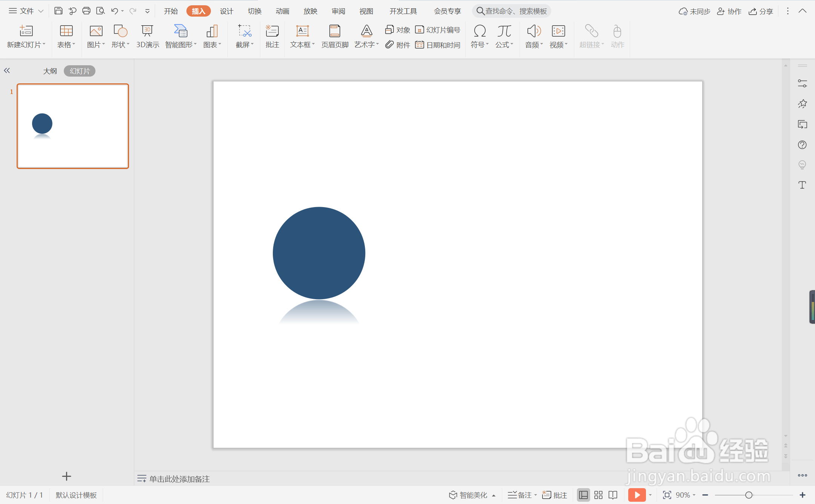The width and height of the screenshot is (815, 504).
Task: Click the zoom slider handle
Action: coord(749,495)
